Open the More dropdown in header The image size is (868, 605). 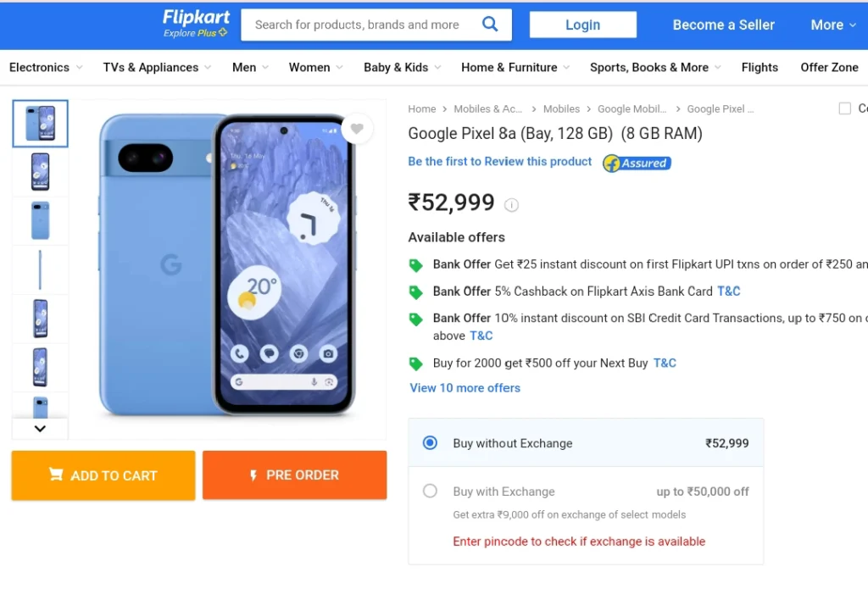point(833,25)
